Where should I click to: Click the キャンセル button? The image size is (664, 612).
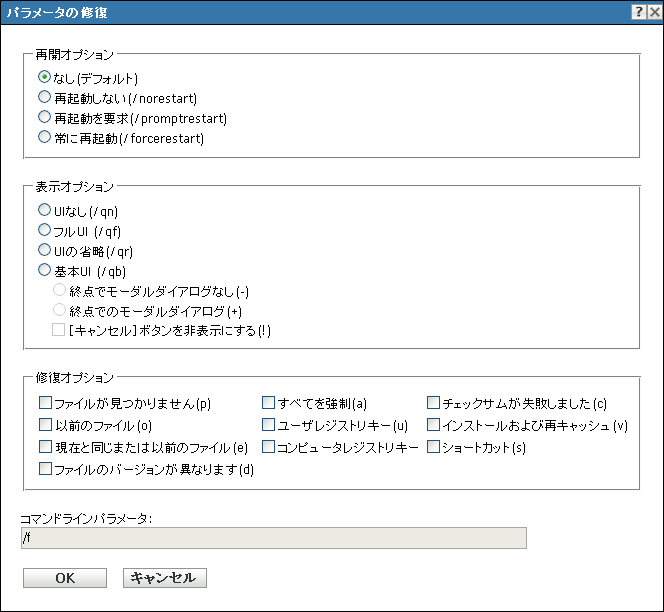[164, 578]
